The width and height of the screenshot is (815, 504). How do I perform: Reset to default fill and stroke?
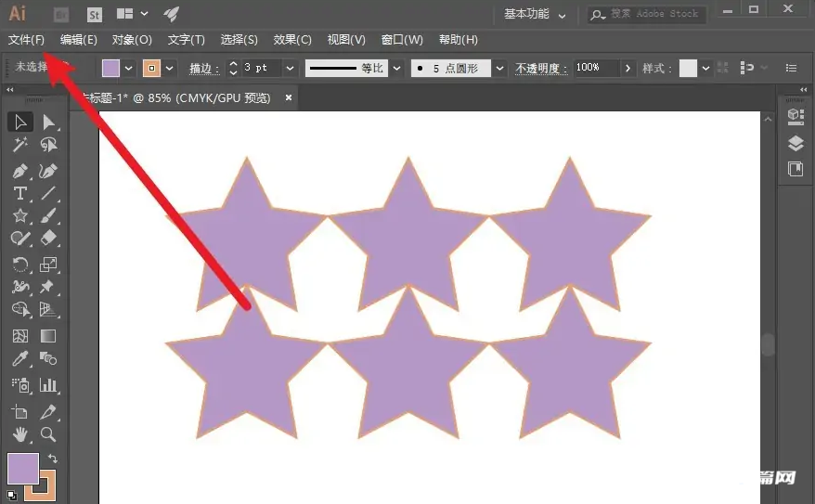pos(11,495)
